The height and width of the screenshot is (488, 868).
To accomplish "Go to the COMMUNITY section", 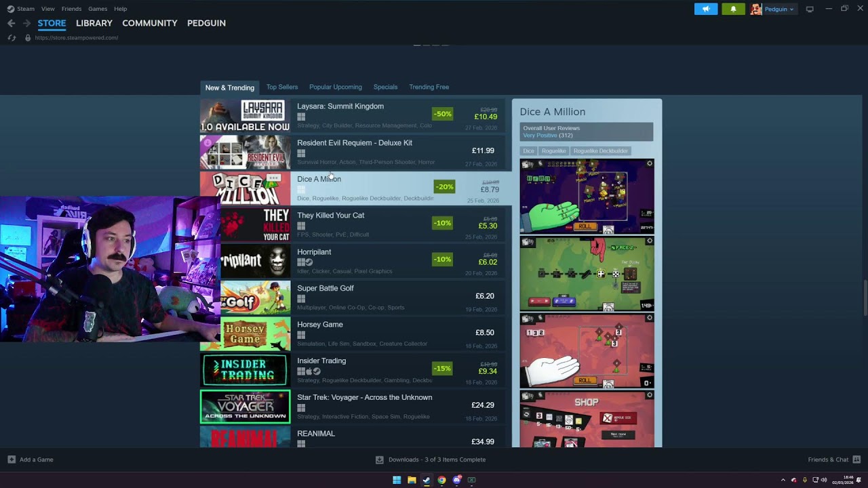I will point(150,23).
